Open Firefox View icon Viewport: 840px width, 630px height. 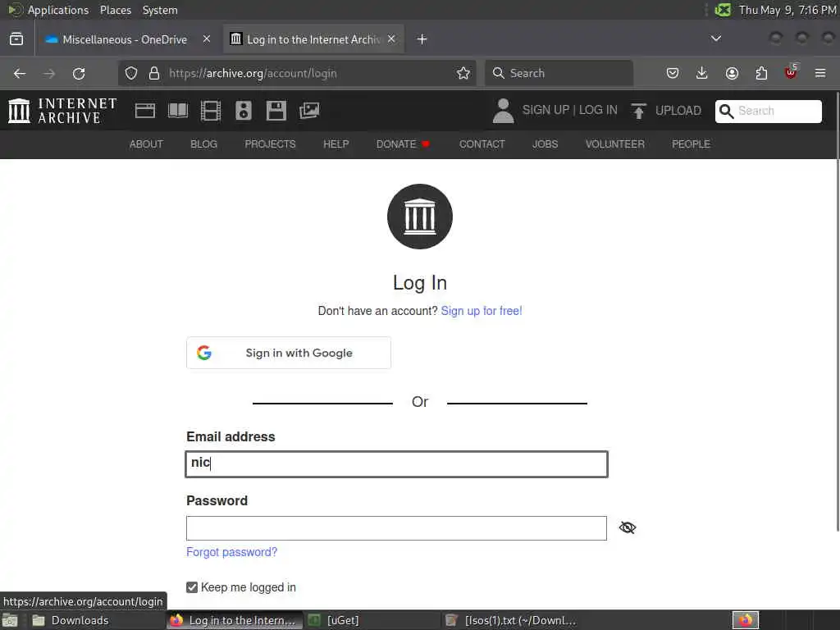[x=16, y=39]
